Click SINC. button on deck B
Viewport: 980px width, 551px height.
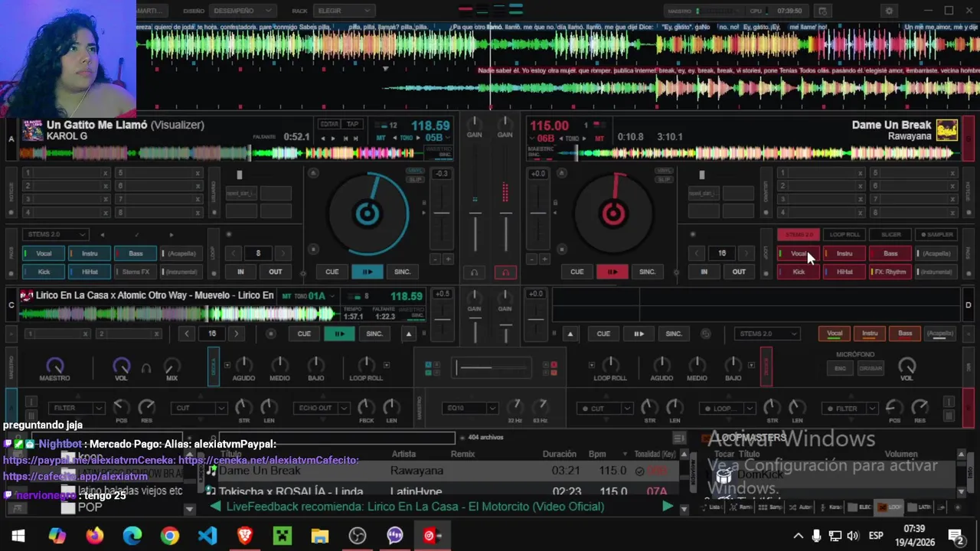click(x=647, y=272)
